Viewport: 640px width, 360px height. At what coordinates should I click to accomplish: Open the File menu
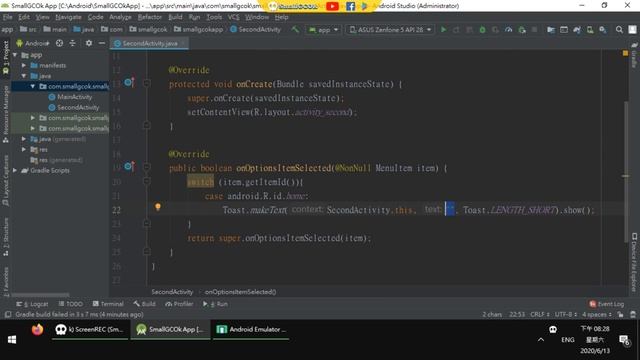(7, 17)
